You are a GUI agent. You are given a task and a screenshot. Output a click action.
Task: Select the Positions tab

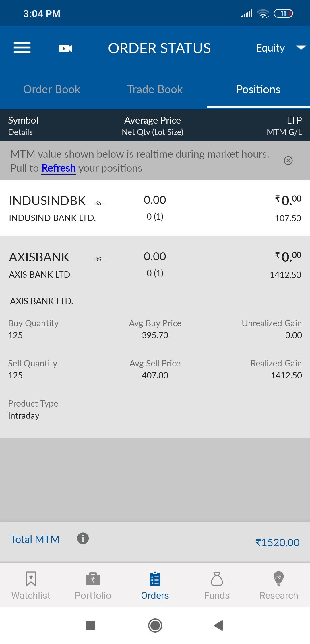click(x=258, y=89)
